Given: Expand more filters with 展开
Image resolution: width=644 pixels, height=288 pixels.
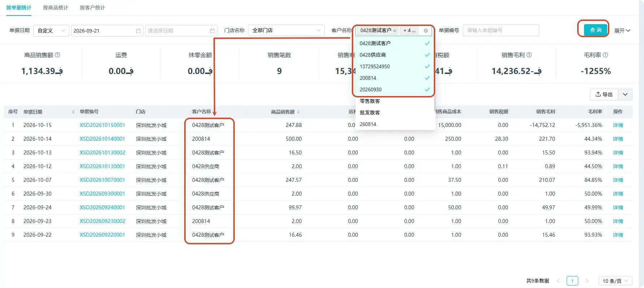Looking at the screenshot, I should pyautogui.click(x=622, y=31).
